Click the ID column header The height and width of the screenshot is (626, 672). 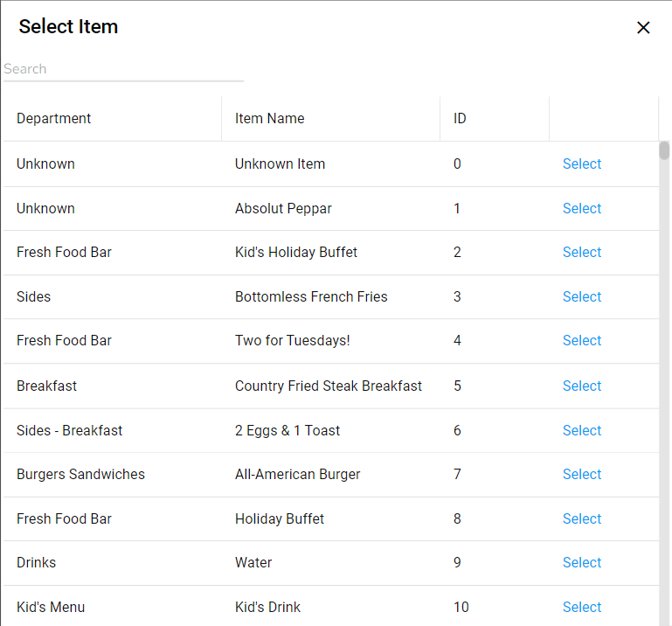(x=460, y=119)
